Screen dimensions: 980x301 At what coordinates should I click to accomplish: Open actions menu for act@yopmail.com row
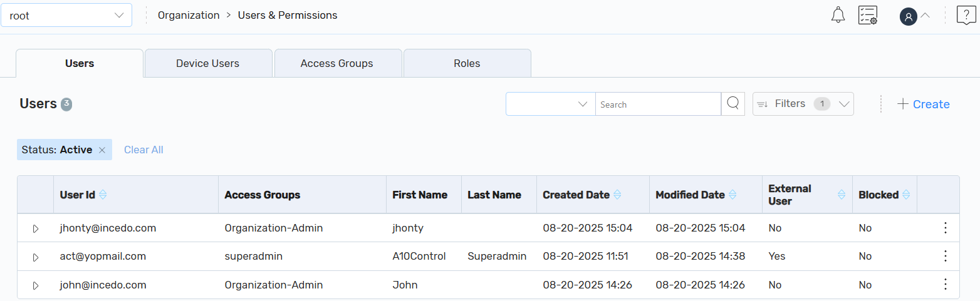coord(946,256)
